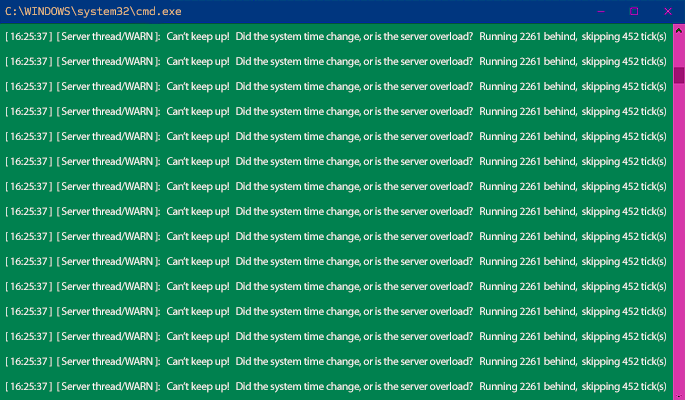Click 'Server thread/WARN' in the first log line

tap(108, 36)
